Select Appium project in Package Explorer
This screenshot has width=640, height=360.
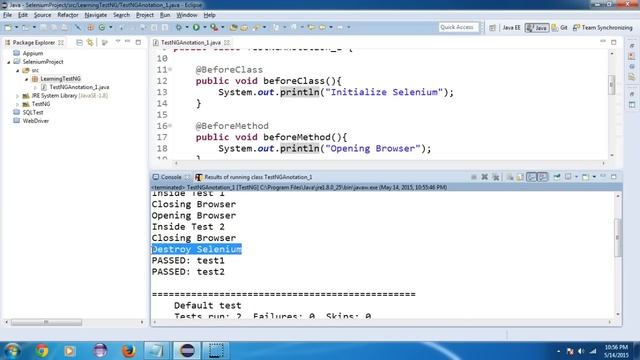(33, 53)
